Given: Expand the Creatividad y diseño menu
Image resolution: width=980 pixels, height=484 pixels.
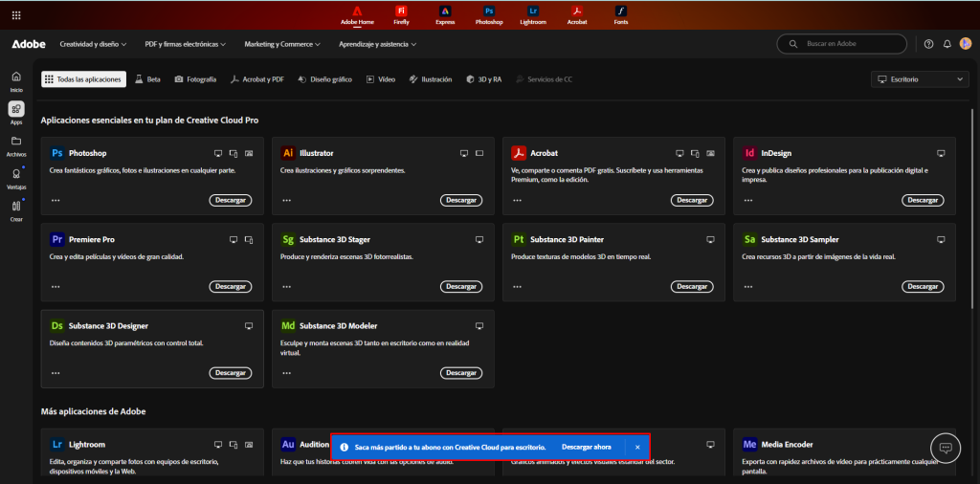Looking at the screenshot, I should pyautogui.click(x=93, y=44).
